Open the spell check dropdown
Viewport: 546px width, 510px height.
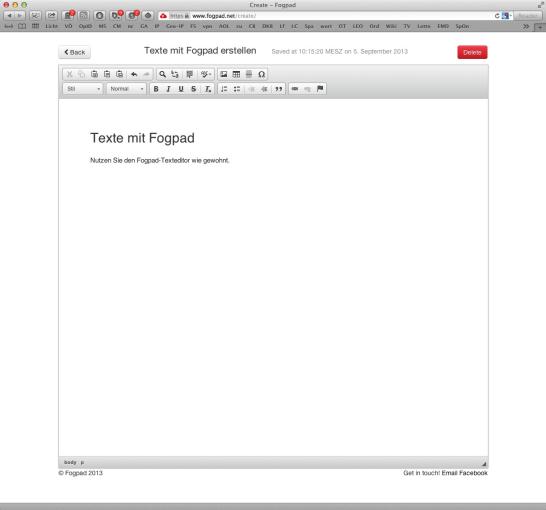tap(206, 74)
